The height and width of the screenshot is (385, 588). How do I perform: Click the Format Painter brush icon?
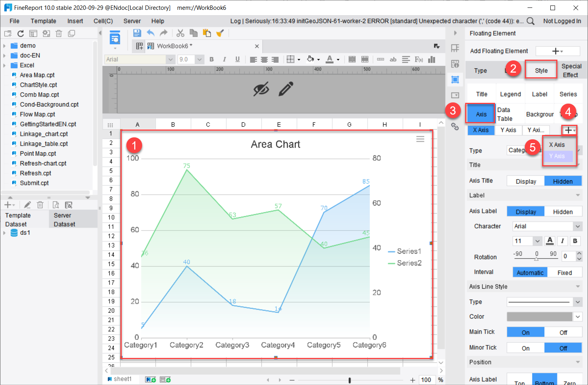(x=220, y=33)
